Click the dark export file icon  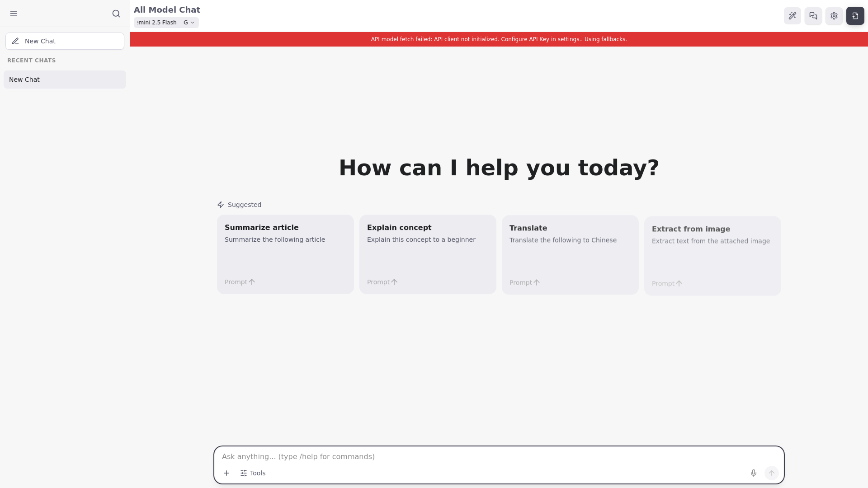coord(855,16)
